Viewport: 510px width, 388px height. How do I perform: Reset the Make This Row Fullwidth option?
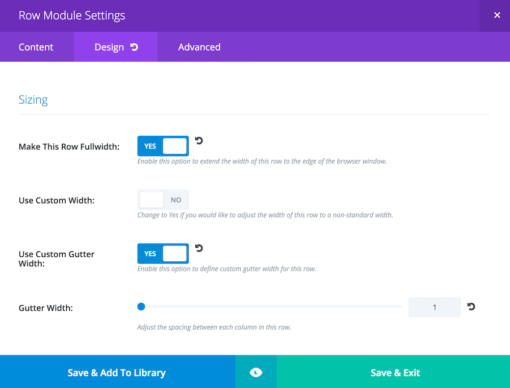pos(199,141)
